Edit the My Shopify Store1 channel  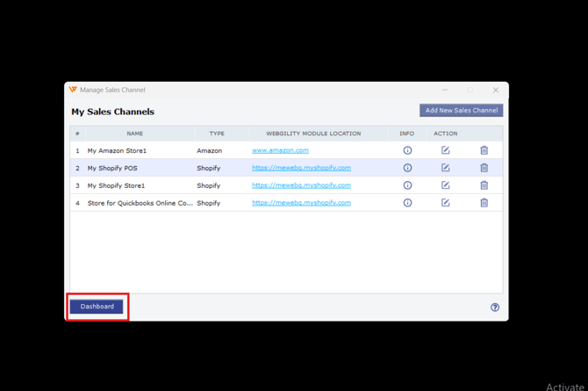pyautogui.click(x=445, y=185)
